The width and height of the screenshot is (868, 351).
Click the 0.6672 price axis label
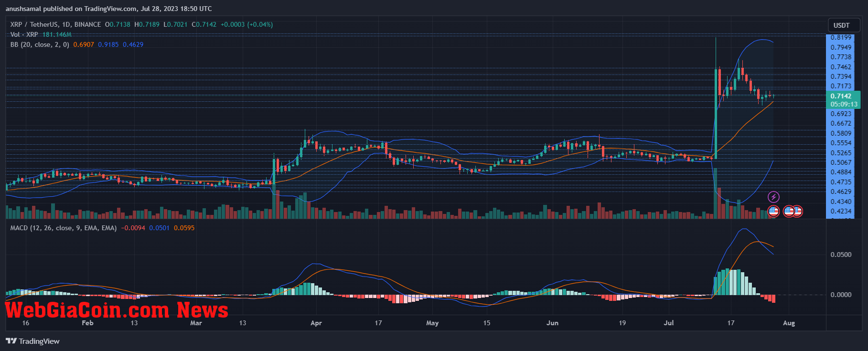(x=841, y=123)
